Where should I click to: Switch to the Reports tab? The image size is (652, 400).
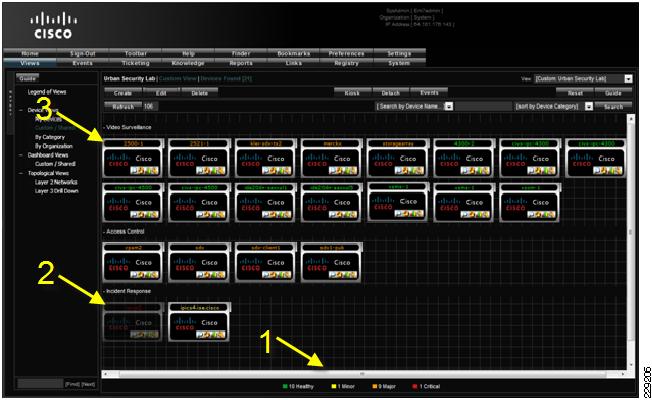click(x=241, y=63)
